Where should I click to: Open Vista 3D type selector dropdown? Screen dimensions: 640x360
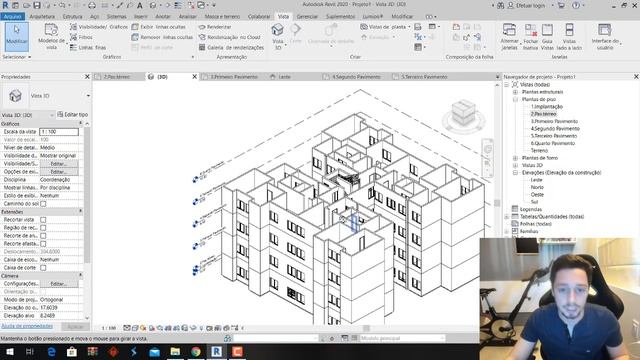click(88, 96)
